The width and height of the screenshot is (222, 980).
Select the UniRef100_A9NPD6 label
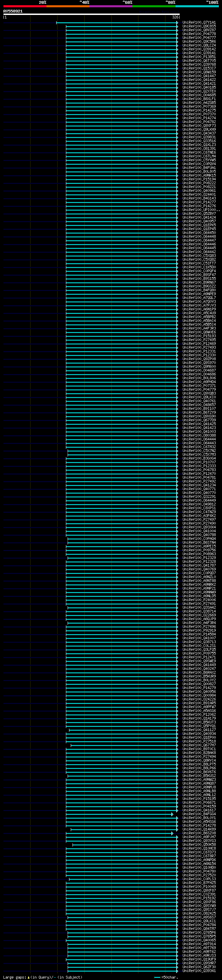click(x=199, y=860)
